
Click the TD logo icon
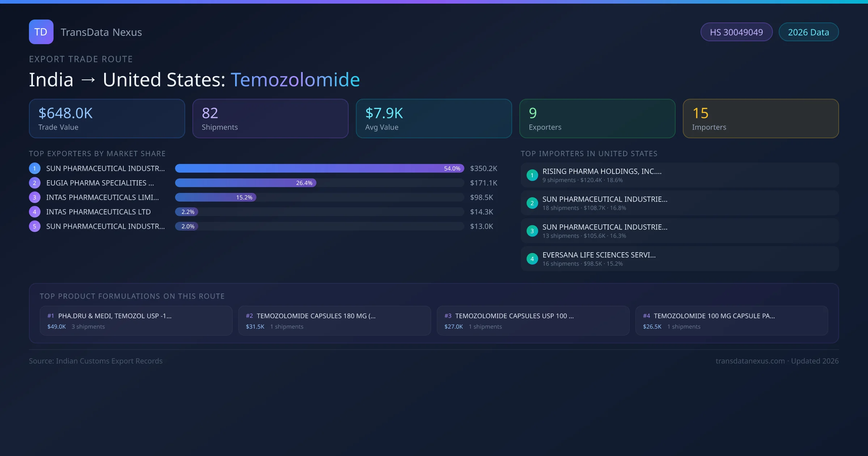(x=41, y=32)
